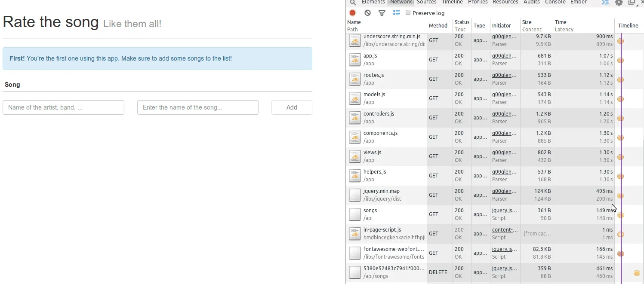This screenshot has height=284, width=644.
Task: Focus the artist or band name field
Action: pyautogui.click(x=63, y=107)
